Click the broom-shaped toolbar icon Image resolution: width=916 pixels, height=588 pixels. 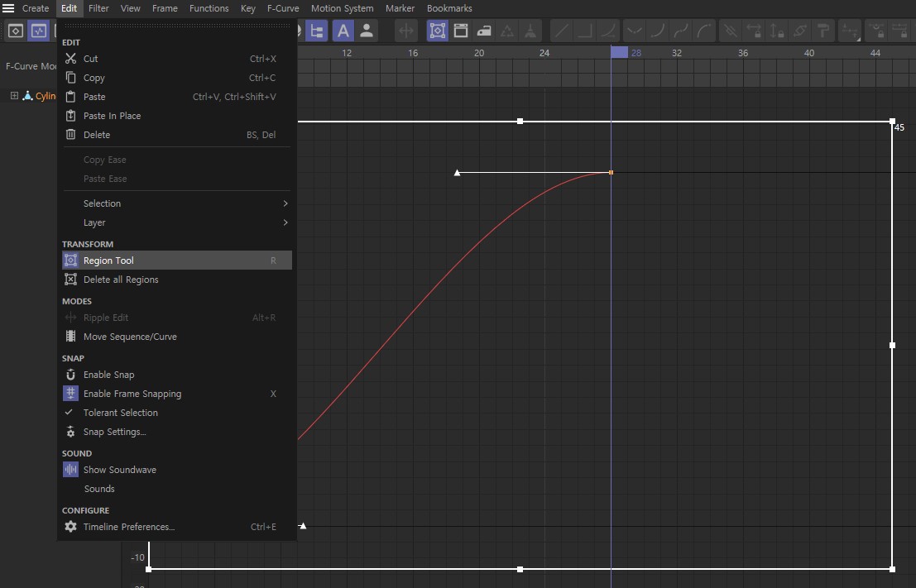coord(530,31)
